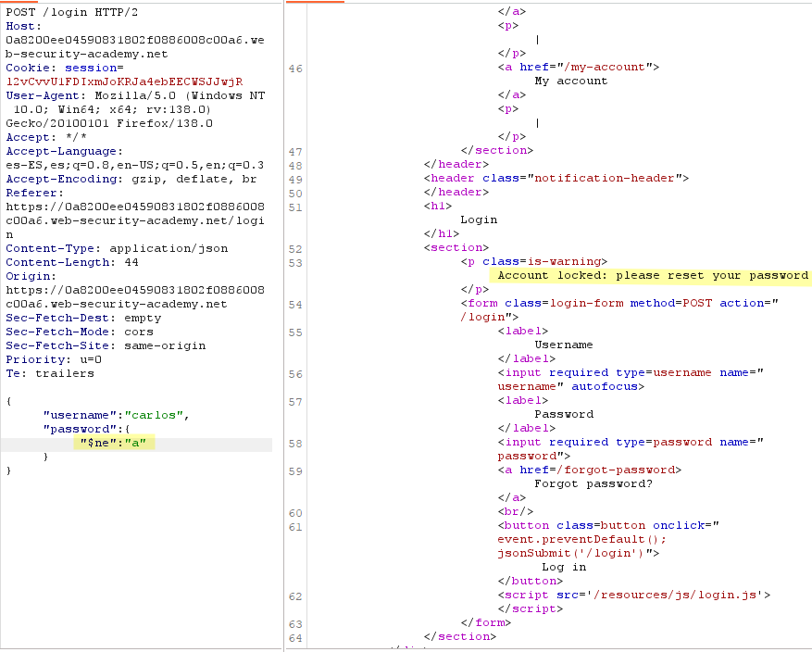812x652 pixels.
Task: Select the <p class=is-warning> tag
Action: coord(534,261)
